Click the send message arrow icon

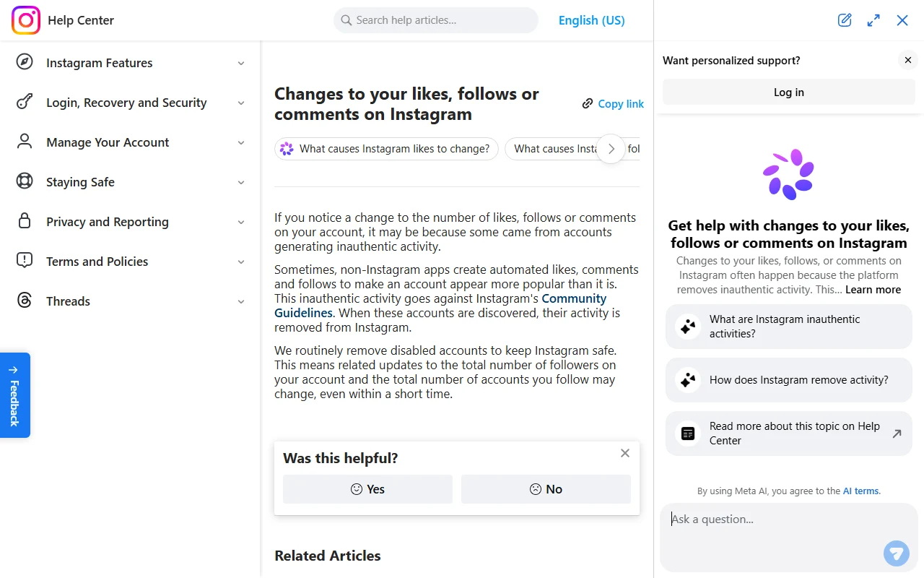click(896, 553)
